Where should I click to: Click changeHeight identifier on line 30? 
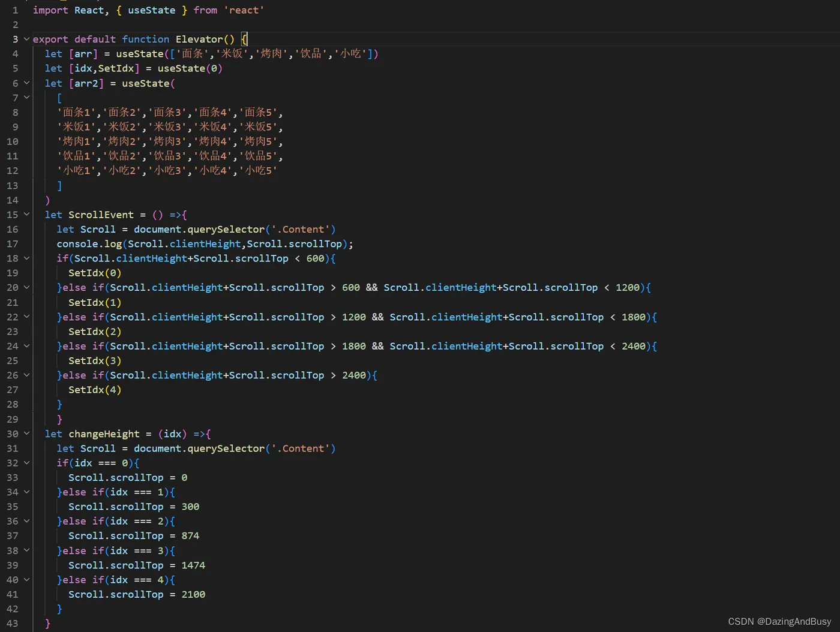104,434
